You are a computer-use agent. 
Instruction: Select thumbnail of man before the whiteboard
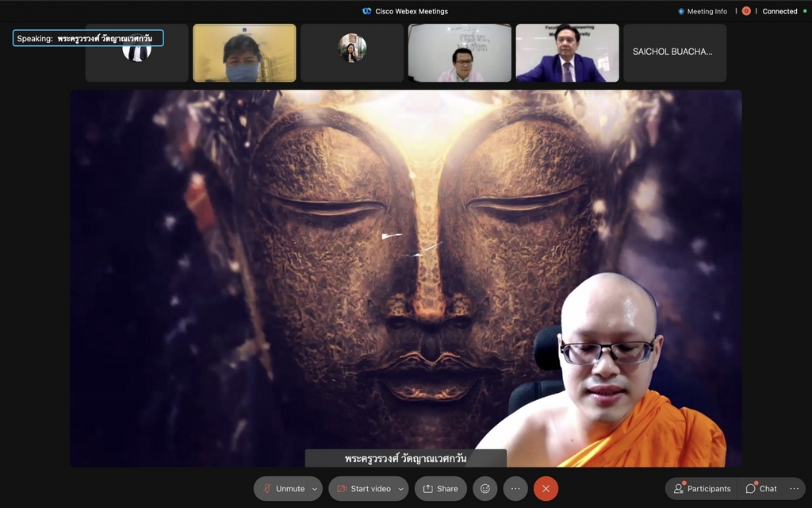pos(460,52)
